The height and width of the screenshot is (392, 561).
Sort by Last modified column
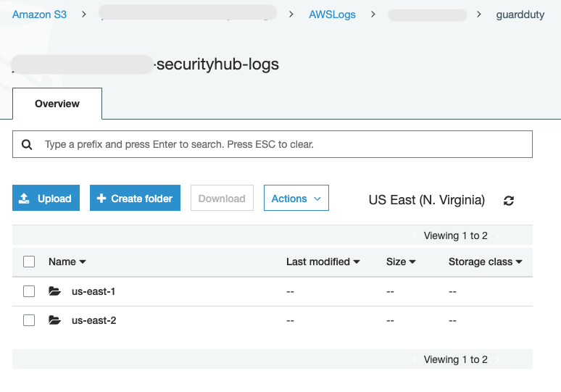click(323, 262)
